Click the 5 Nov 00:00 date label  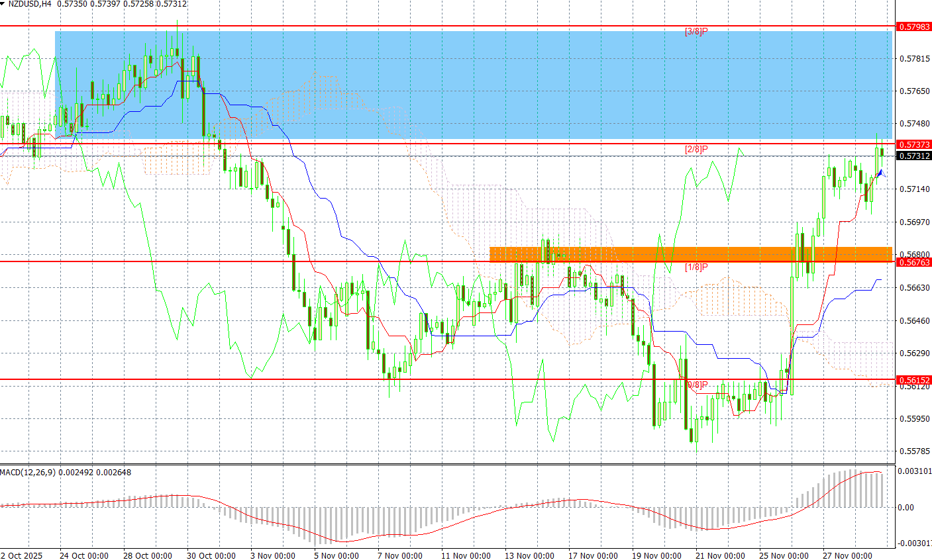(337, 555)
